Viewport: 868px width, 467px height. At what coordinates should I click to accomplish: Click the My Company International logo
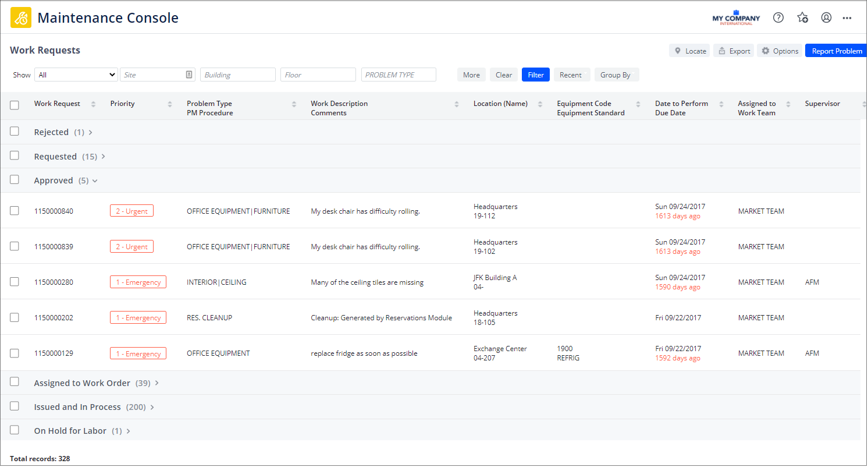click(x=736, y=17)
